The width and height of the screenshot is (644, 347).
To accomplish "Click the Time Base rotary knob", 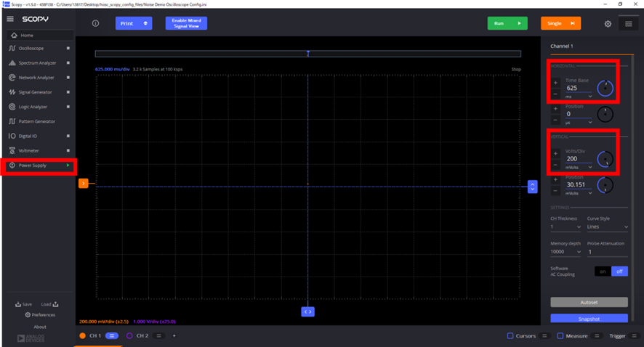I will (x=605, y=88).
